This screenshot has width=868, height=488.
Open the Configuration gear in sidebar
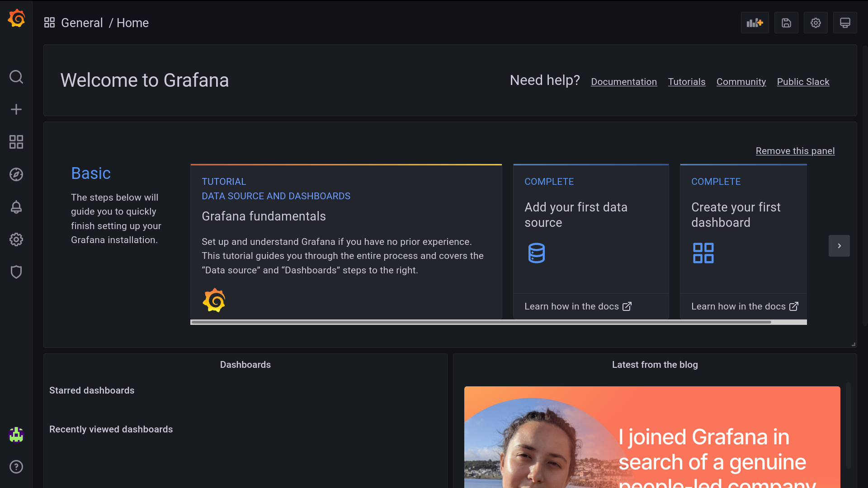click(16, 239)
